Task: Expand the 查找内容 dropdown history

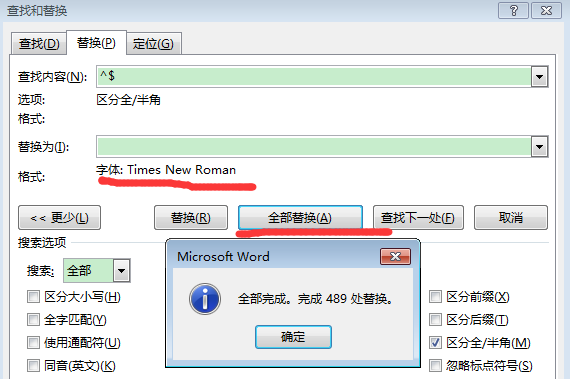Action: [539, 77]
